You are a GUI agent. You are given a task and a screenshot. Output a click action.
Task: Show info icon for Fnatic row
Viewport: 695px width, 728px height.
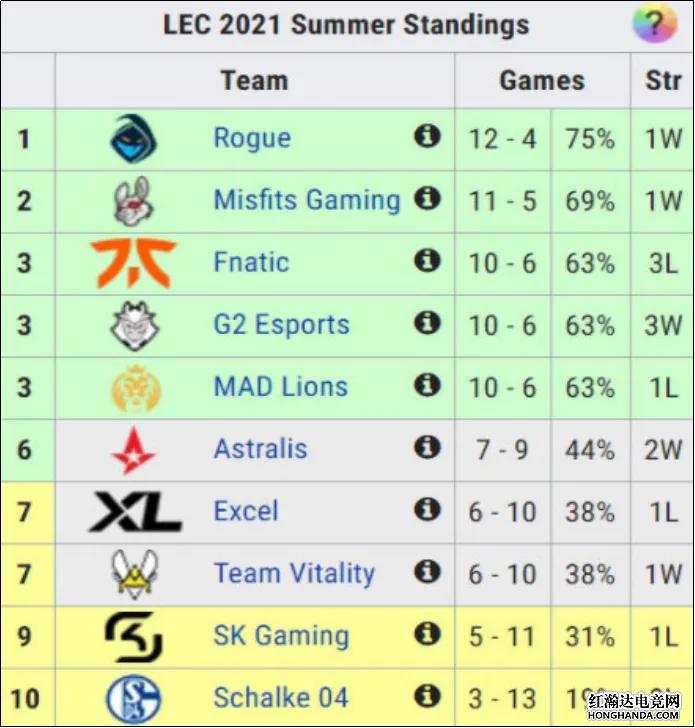(x=427, y=260)
